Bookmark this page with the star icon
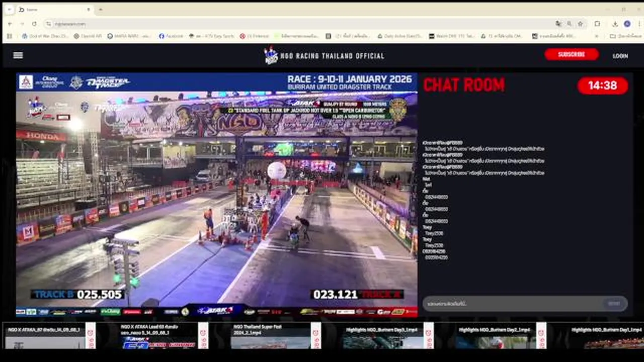 (580, 24)
